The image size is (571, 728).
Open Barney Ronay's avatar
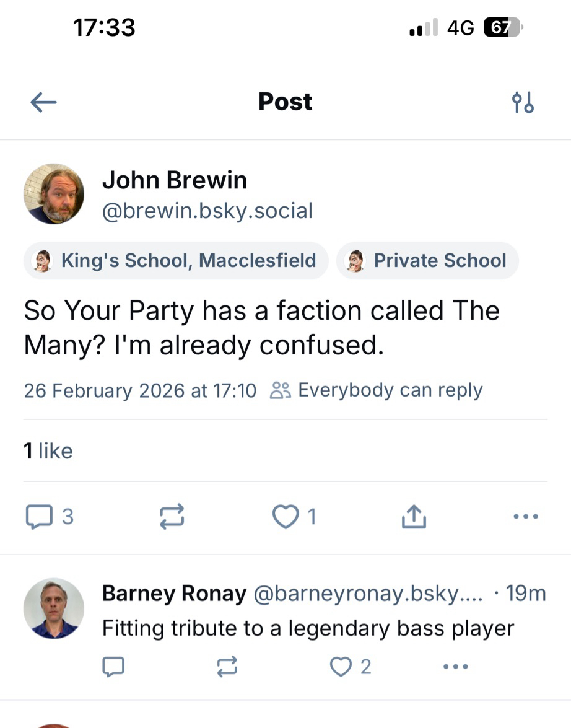tap(54, 608)
